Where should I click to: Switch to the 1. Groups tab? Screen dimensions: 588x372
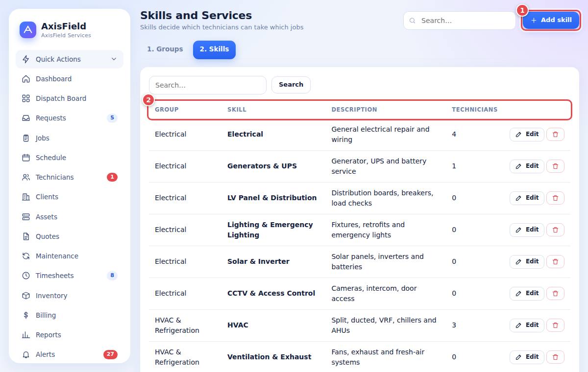pyautogui.click(x=165, y=49)
